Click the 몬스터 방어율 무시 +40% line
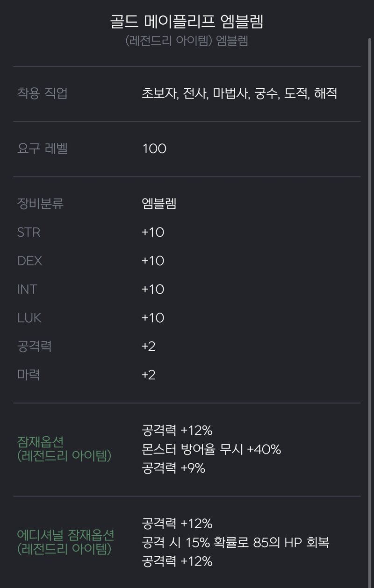 (211, 449)
